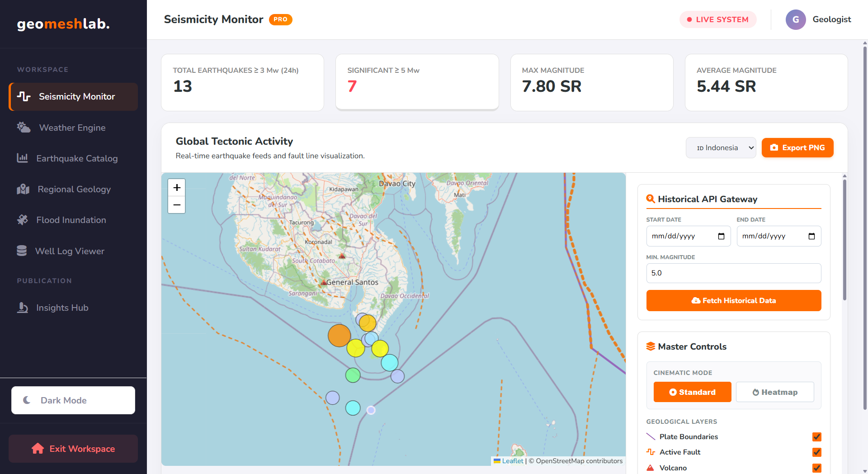This screenshot has height=474, width=868.
Task: Click the geomeshlab logo
Action: [x=63, y=24]
